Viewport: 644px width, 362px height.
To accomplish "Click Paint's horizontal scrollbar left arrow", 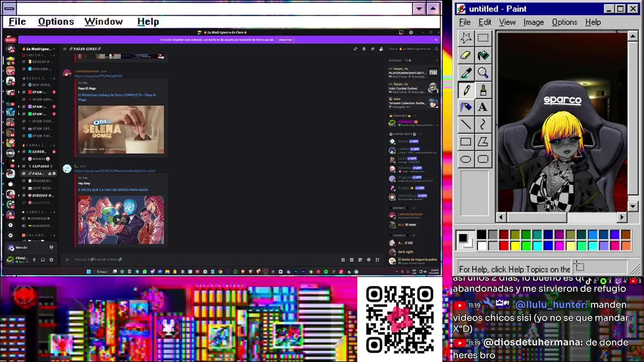I will (x=501, y=217).
